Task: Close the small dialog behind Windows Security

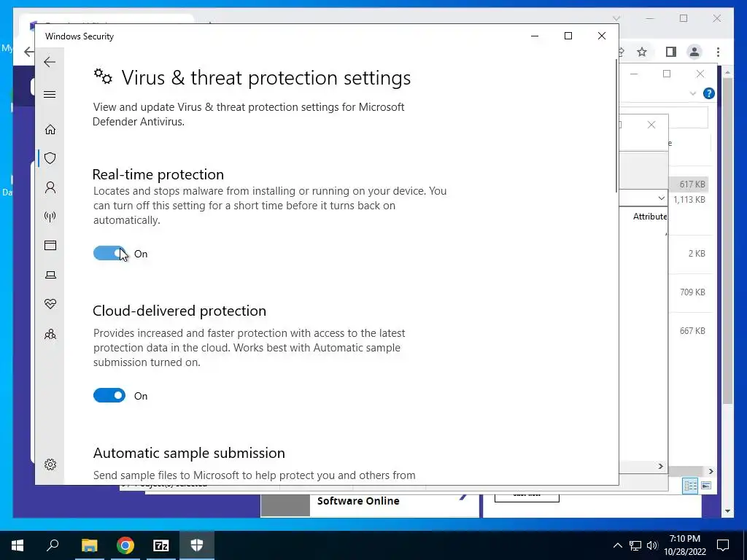Action: coord(651,125)
